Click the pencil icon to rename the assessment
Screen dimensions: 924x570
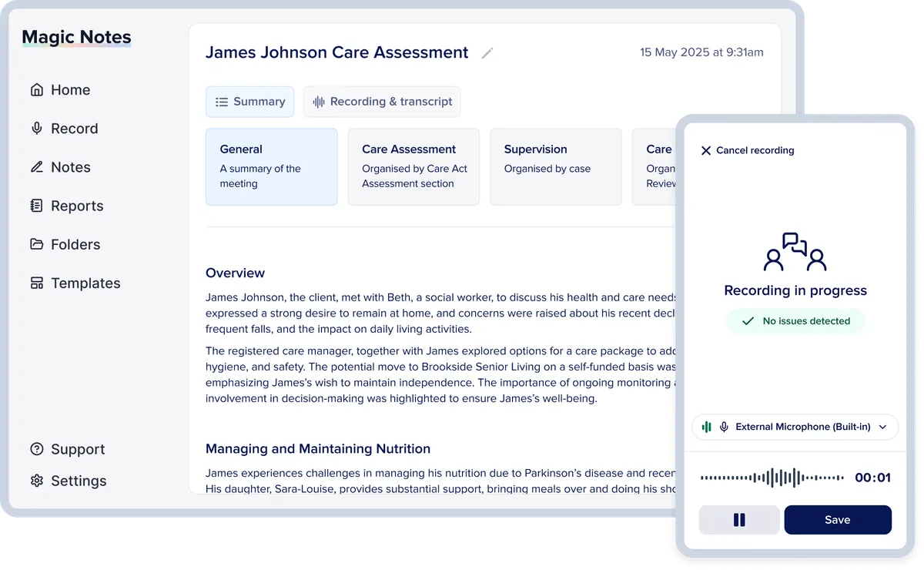tap(487, 52)
